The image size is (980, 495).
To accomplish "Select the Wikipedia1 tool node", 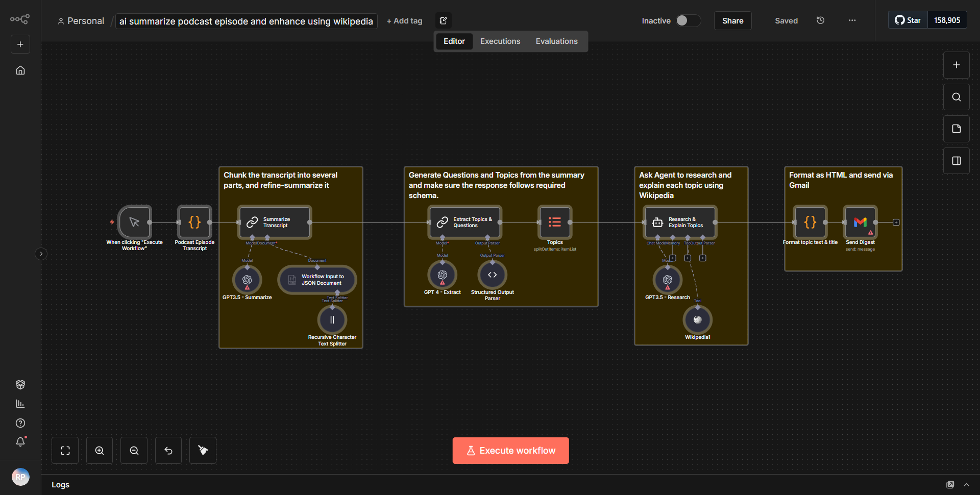I will click(698, 320).
